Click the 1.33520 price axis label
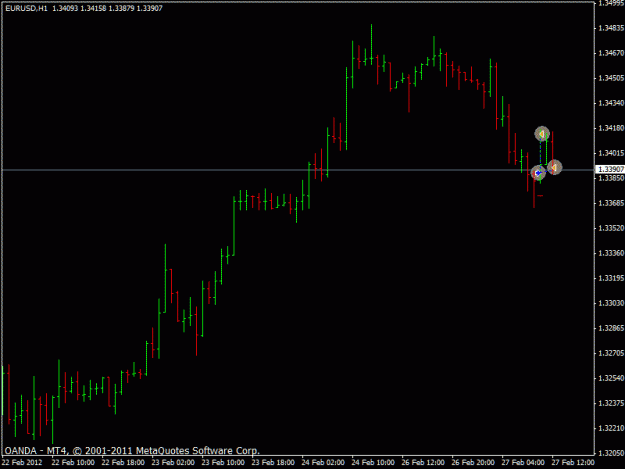This screenshot has width=625, height=469. pyautogui.click(x=611, y=228)
